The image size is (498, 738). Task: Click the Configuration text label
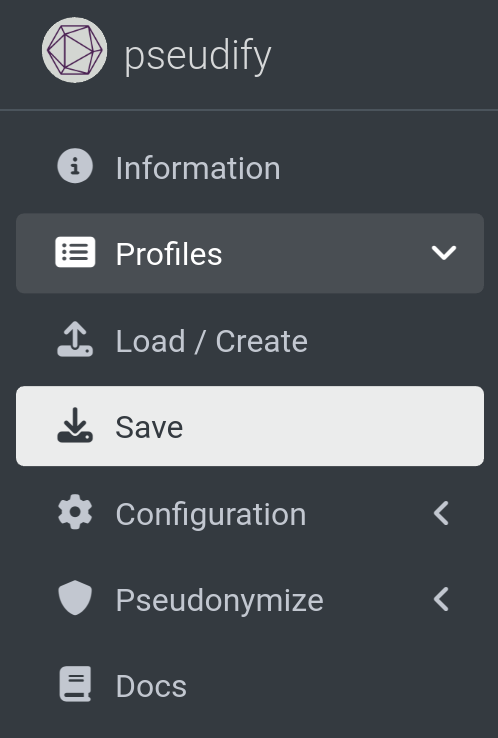(211, 514)
